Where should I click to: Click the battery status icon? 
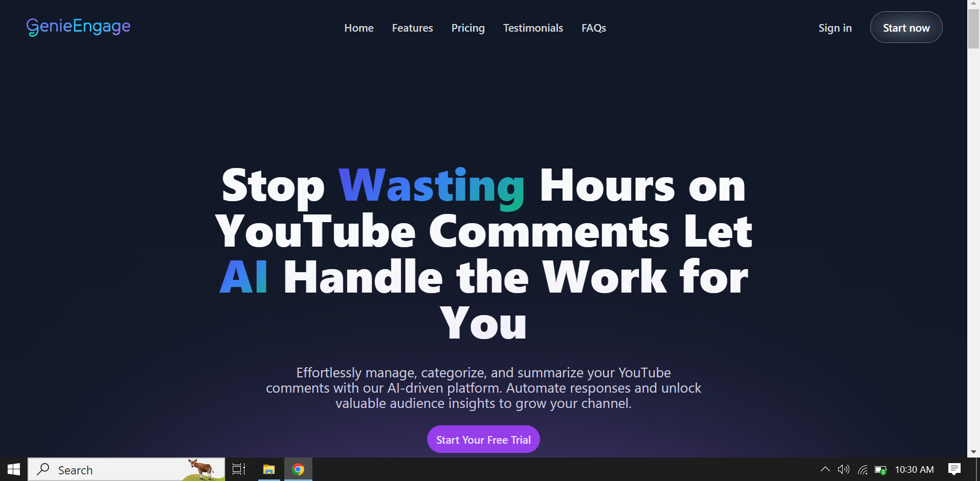pos(880,470)
